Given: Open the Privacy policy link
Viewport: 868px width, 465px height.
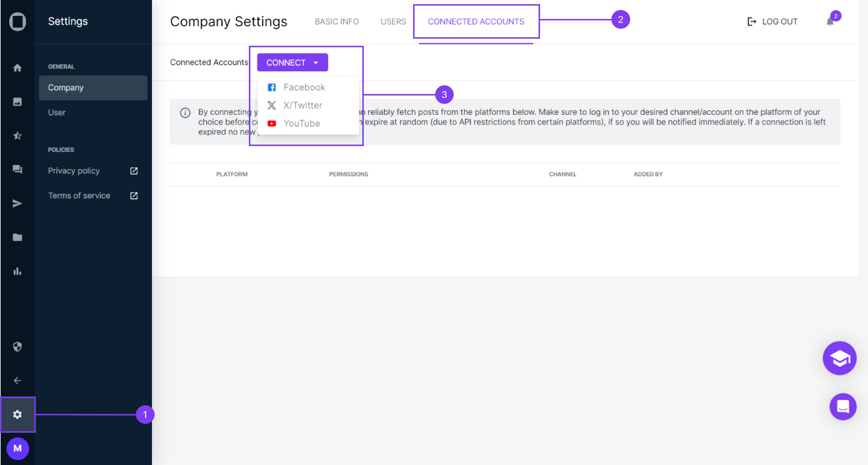Looking at the screenshot, I should pos(74,171).
